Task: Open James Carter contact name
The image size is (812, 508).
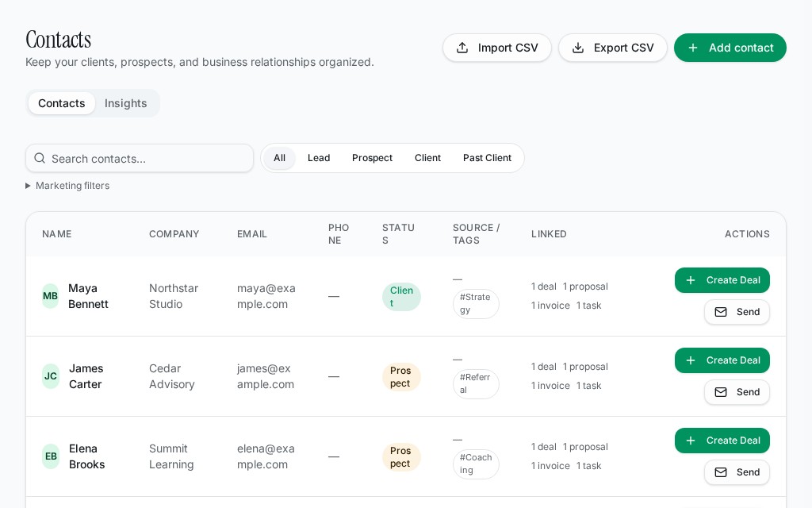Action: tap(86, 376)
